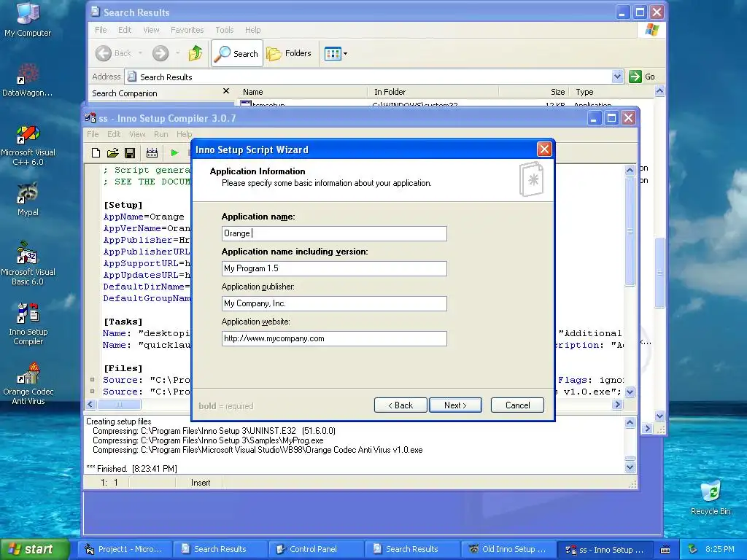Open Run menu in Inno Setup Compiler
Image resolution: width=747 pixels, height=560 pixels.
(161, 134)
